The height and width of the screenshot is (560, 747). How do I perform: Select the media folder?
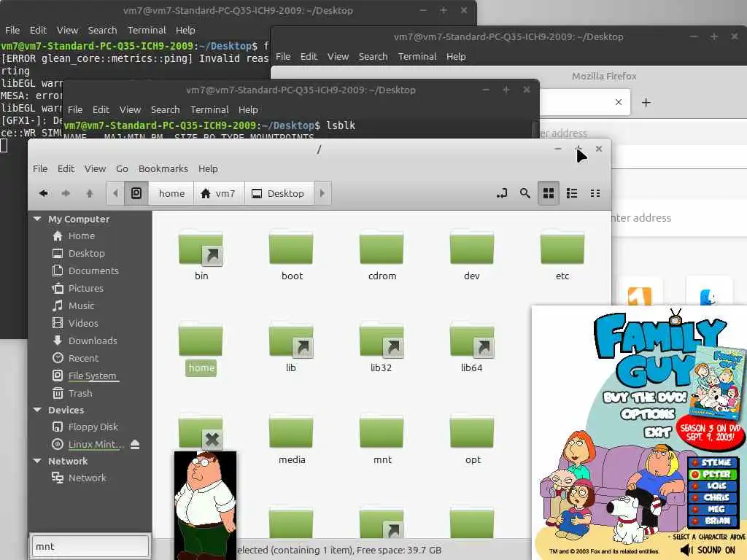coord(292,440)
